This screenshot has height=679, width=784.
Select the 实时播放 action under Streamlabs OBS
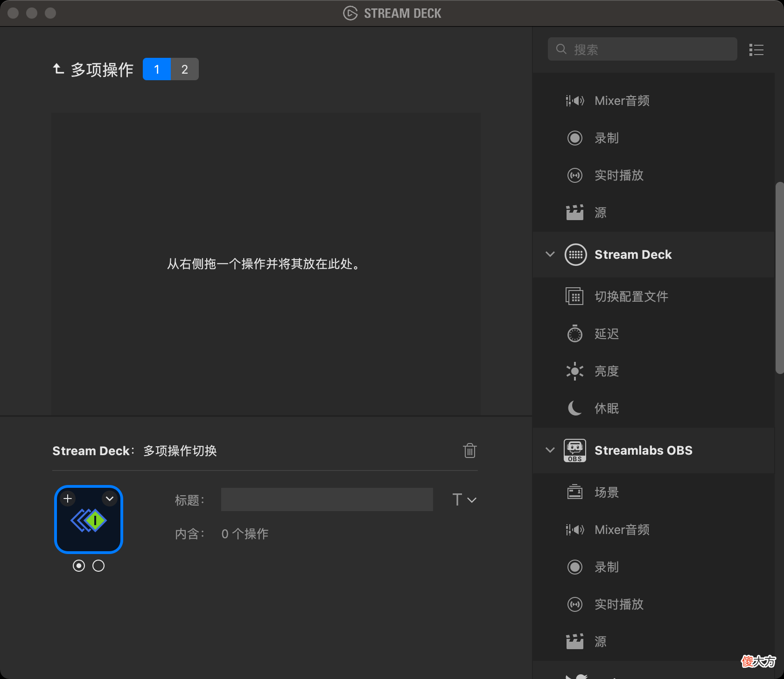click(x=653, y=604)
